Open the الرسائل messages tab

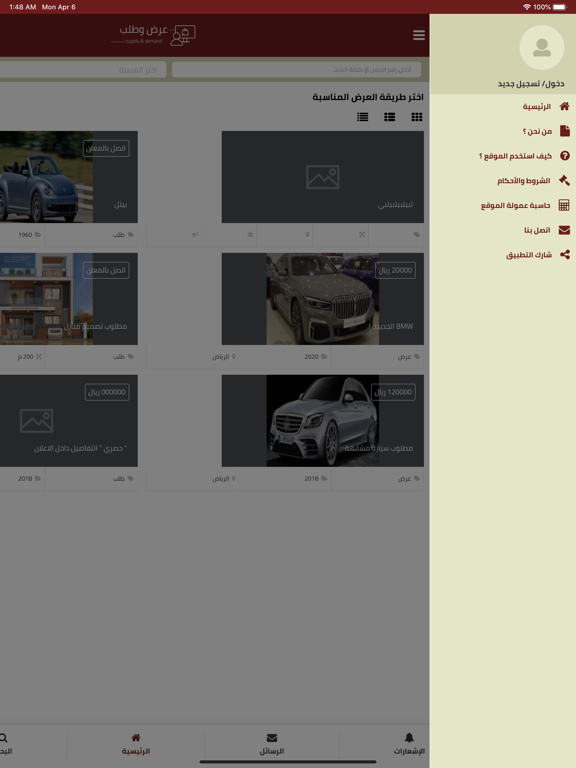coord(272,744)
